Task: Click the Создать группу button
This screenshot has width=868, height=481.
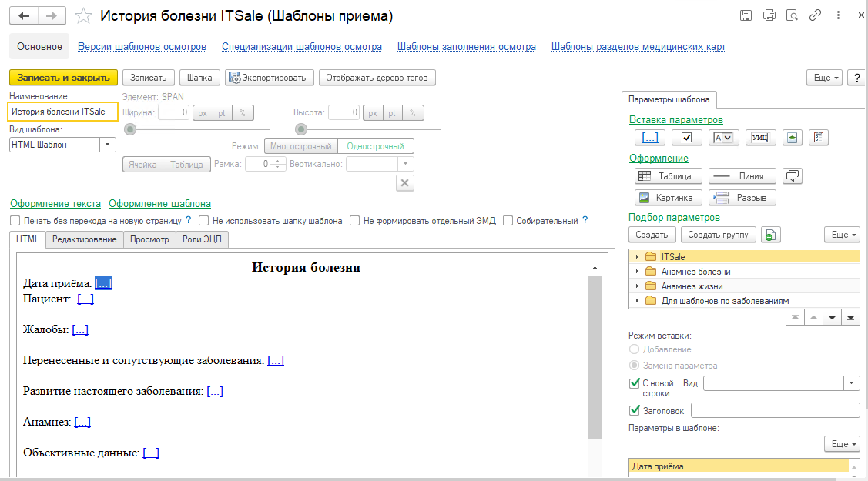Action: (718, 235)
